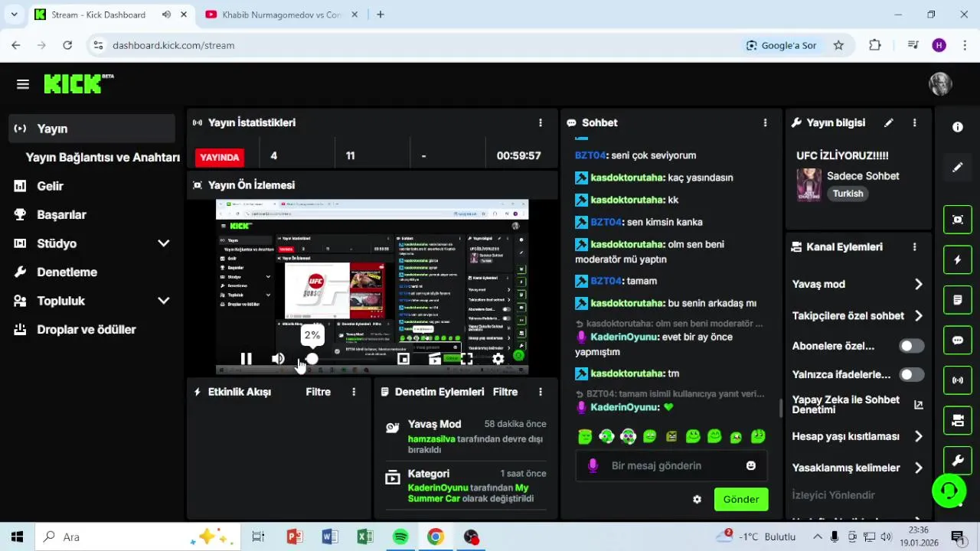Screen dimensions: 980x551
Task: Toggle Yalnızca ifadelerle switch
Action: pos(911,375)
